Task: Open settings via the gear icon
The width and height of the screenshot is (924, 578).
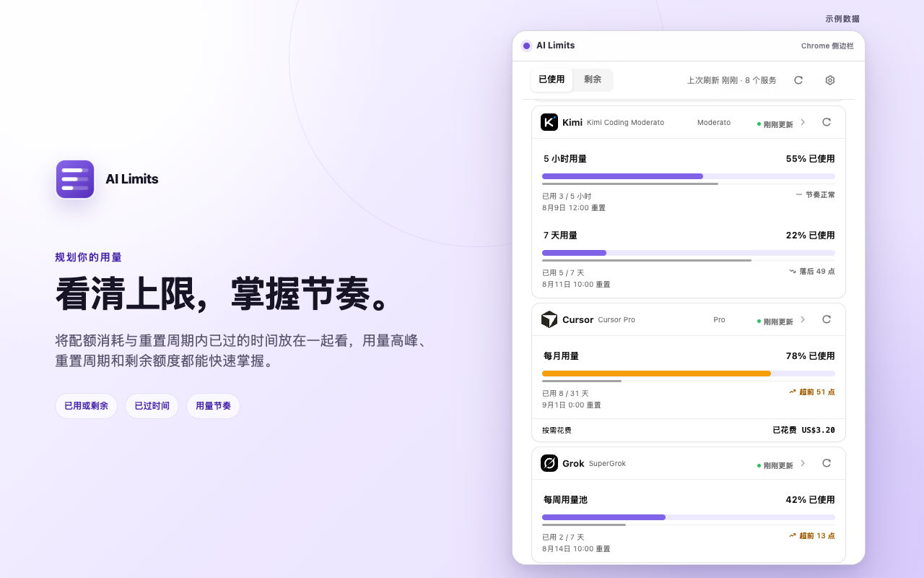Action: [x=830, y=80]
